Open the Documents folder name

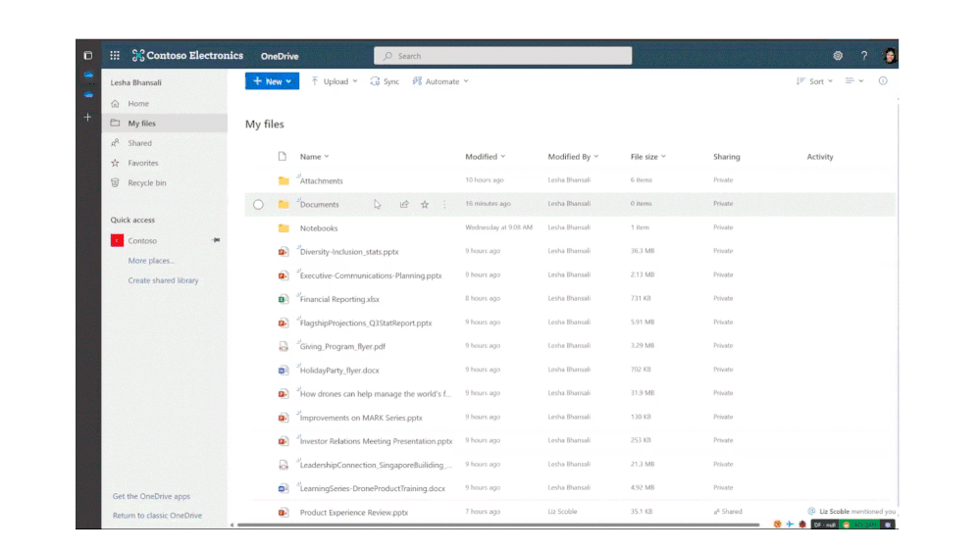[x=320, y=204]
